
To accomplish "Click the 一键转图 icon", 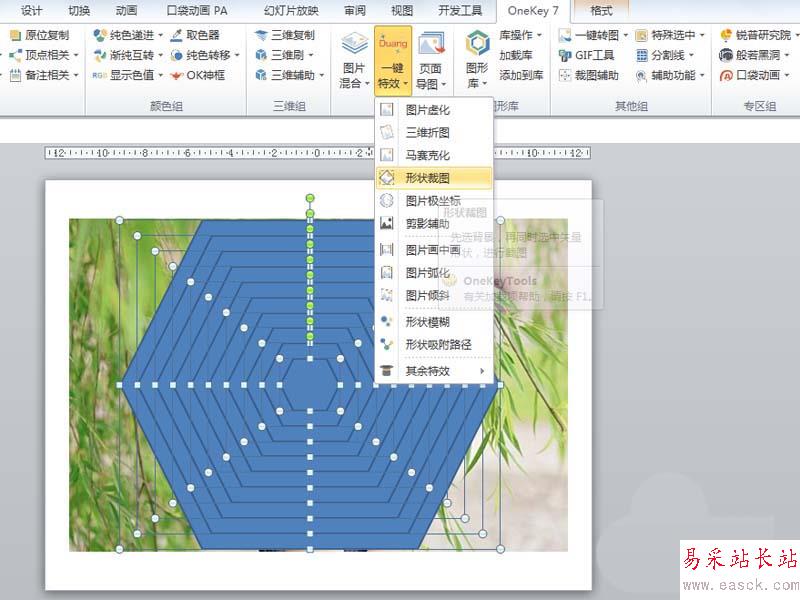I will tap(565, 35).
